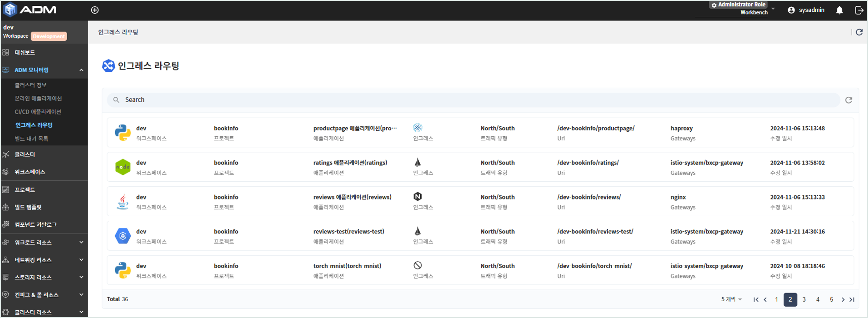Open the notifications bell
Viewport: 868px width, 318px height.
(x=839, y=10)
